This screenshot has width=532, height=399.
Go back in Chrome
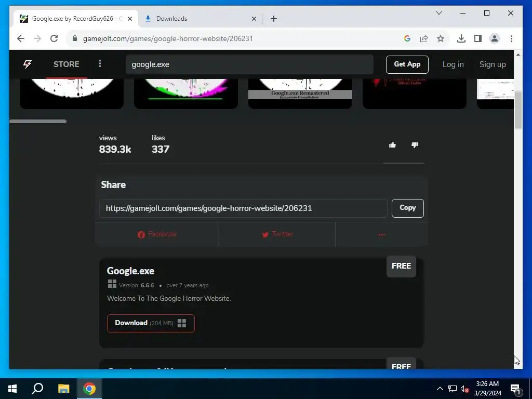point(21,38)
